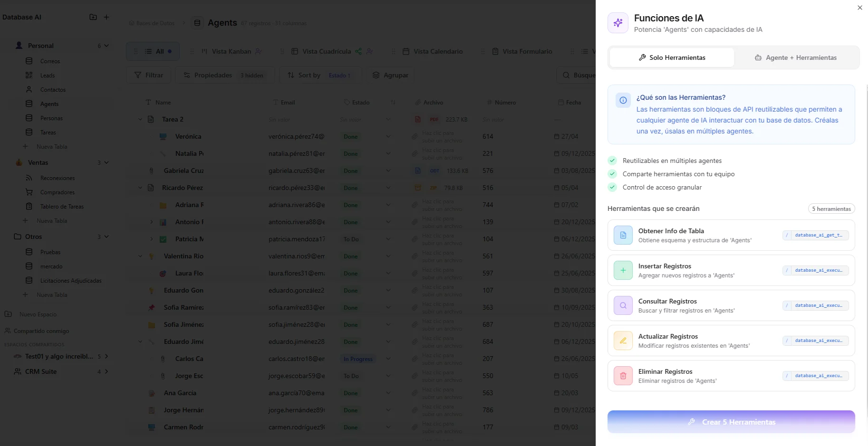The height and width of the screenshot is (446, 868).
Task: Click the Crear 5 Herramientas button
Action: pos(731,422)
